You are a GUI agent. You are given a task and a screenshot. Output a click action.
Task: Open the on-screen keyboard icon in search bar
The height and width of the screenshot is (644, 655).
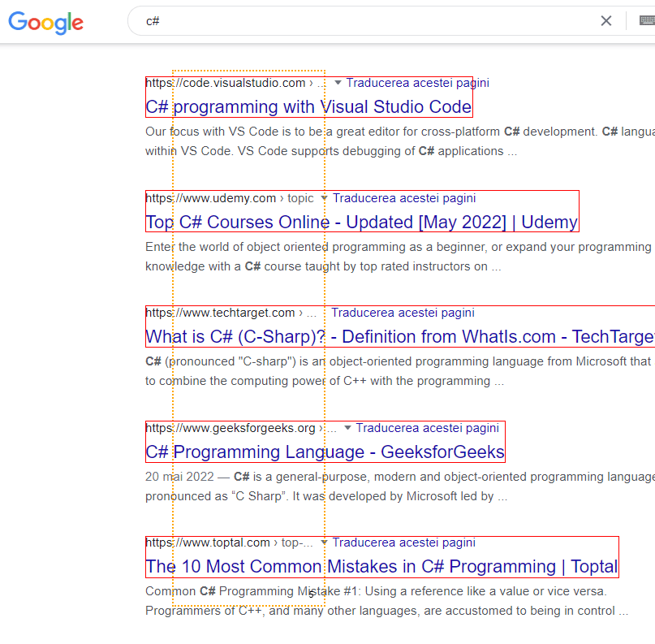648,20
